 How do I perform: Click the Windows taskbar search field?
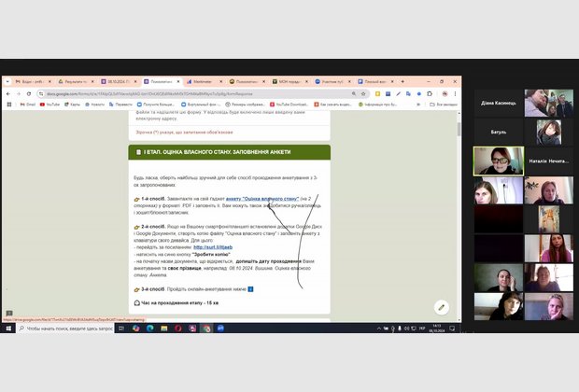click(x=70, y=329)
